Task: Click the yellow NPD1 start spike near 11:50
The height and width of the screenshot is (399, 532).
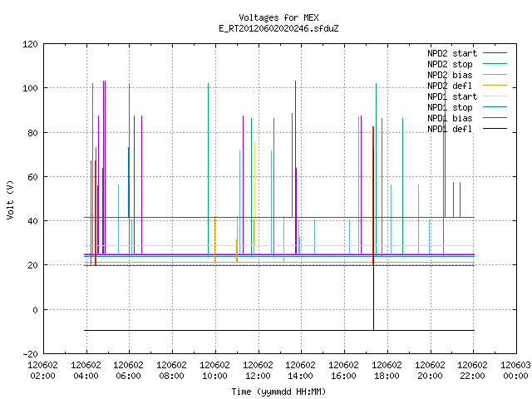Action: 254,194
